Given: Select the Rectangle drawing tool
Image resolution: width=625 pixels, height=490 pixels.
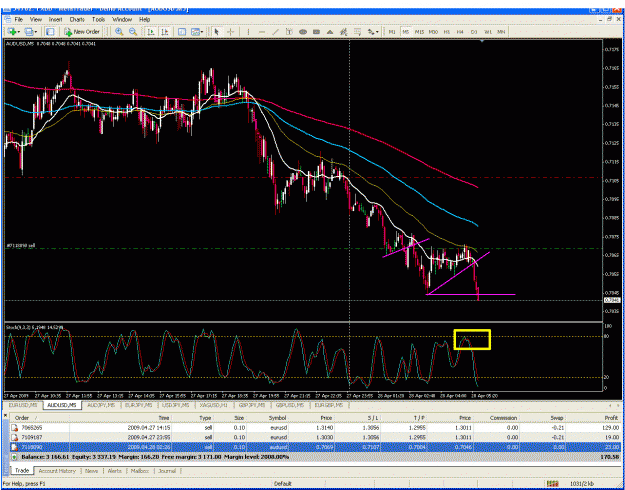Looking at the screenshot, I should tap(316, 31).
